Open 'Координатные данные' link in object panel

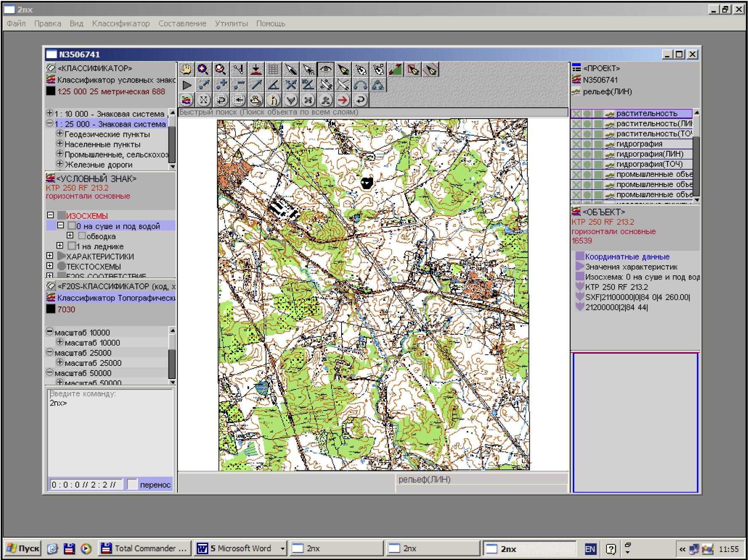point(627,256)
